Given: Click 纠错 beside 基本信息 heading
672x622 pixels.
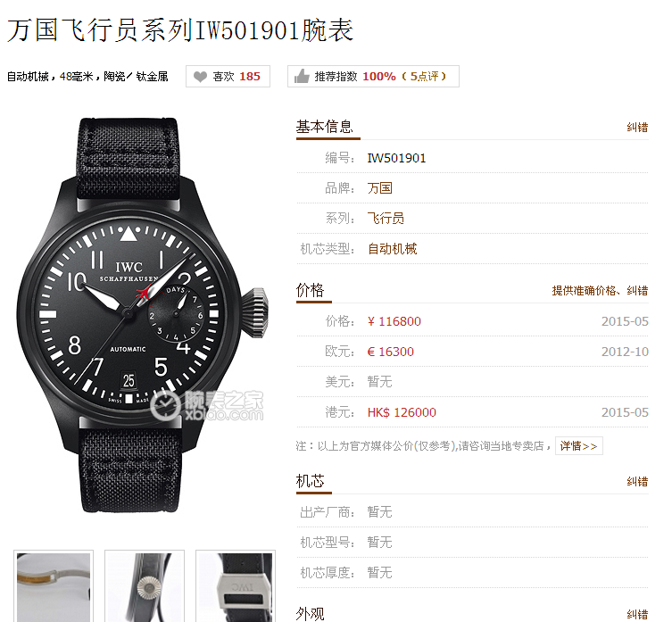Looking at the screenshot, I should [637, 128].
